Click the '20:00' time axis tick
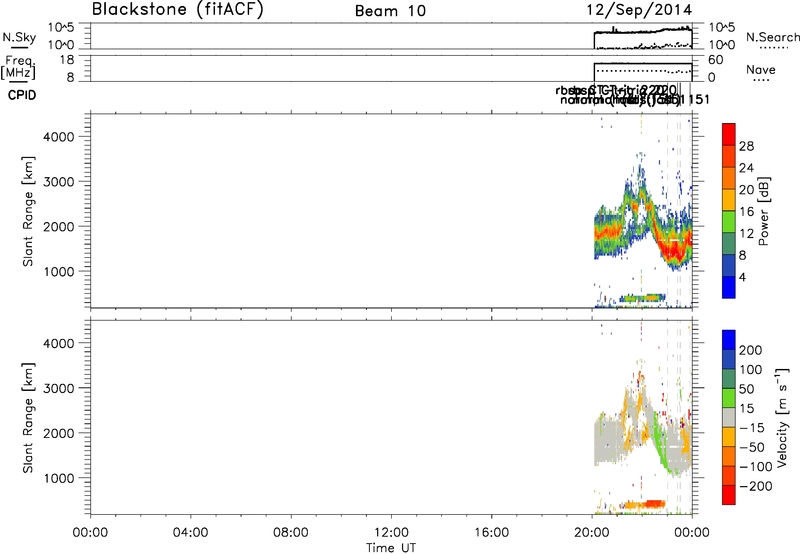 tap(592, 533)
